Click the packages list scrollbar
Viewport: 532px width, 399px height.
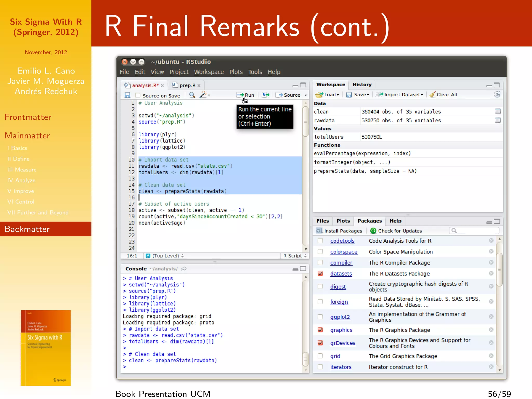tap(499, 270)
